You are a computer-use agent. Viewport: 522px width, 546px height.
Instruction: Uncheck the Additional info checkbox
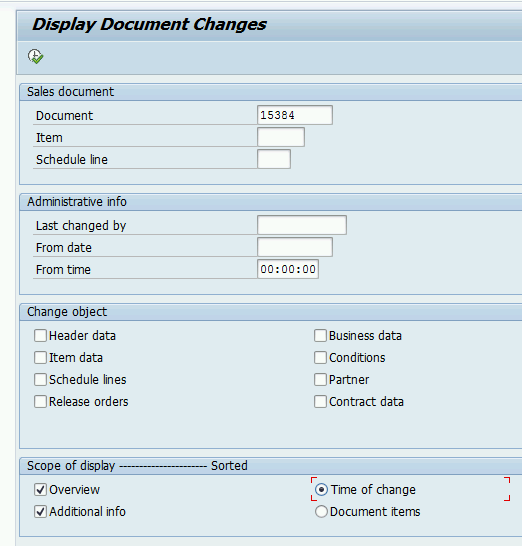(x=40, y=512)
